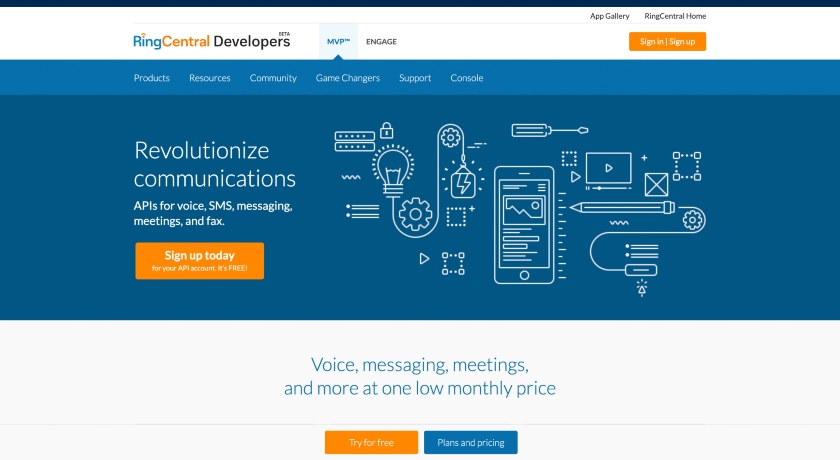The image size is (840, 460).
Task: Click the padlock icon in illustration
Action: [x=386, y=130]
